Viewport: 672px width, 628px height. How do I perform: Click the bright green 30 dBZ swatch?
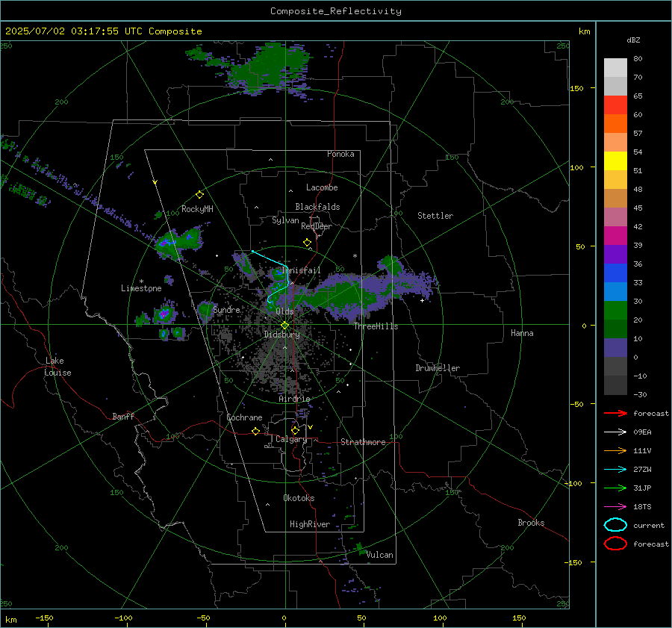click(x=615, y=311)
